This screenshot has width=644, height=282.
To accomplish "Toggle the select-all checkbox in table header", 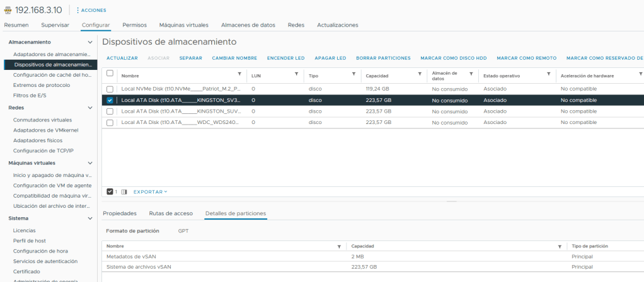I will (110, 74).
